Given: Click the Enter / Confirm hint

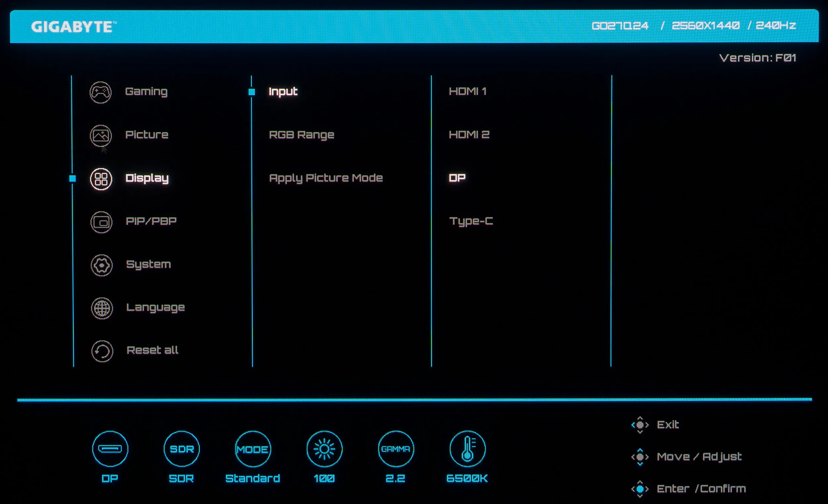Looking at the screenshot, I should (700, 488).
